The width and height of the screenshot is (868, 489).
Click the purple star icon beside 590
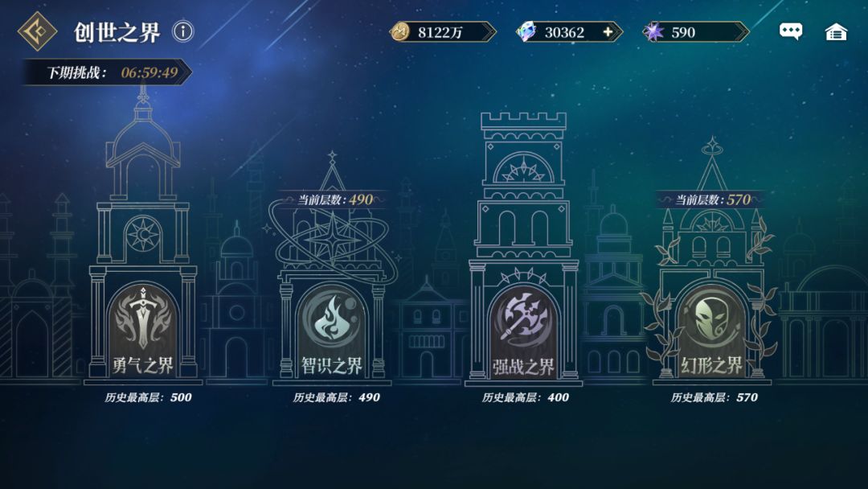pyautogui.click(x=653, y=31)
